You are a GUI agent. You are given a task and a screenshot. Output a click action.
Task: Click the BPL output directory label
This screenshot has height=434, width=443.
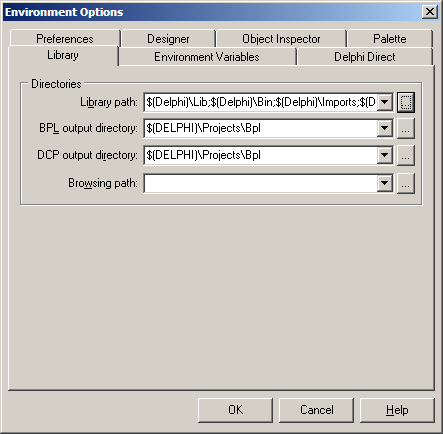click(x=88, y=128)
